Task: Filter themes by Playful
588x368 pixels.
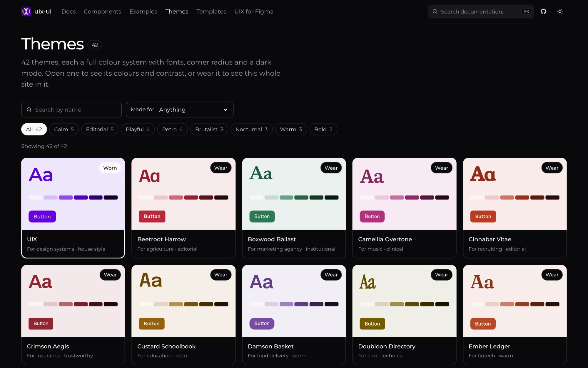Action: [138, 129]
